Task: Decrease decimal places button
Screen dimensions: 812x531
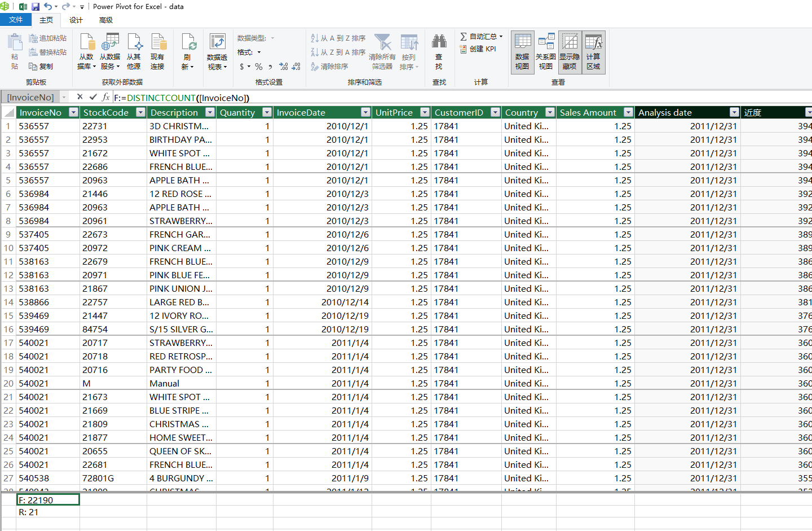Action: 296,67
